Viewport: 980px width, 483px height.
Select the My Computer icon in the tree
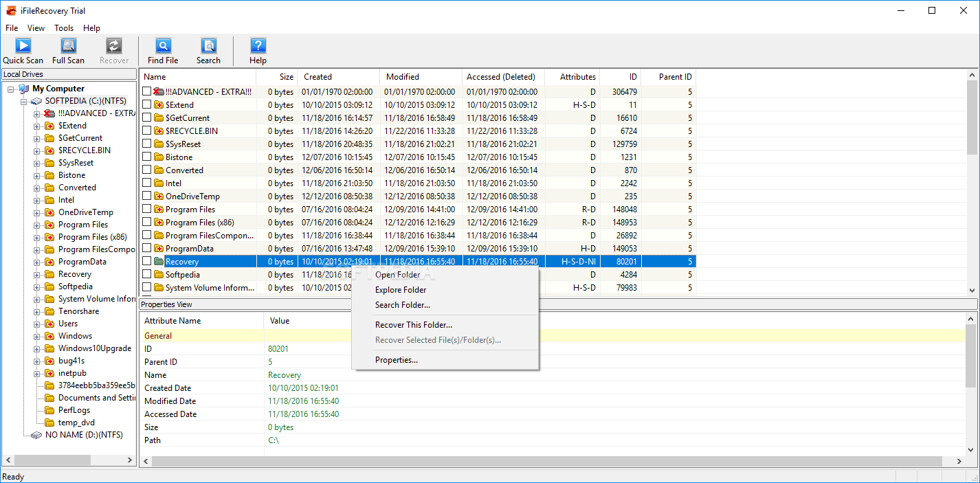24,89
